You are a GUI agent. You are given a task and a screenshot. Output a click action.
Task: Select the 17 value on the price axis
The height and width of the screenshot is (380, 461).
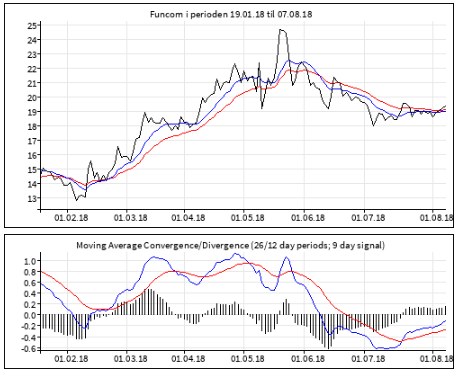[x=32, y=141]
